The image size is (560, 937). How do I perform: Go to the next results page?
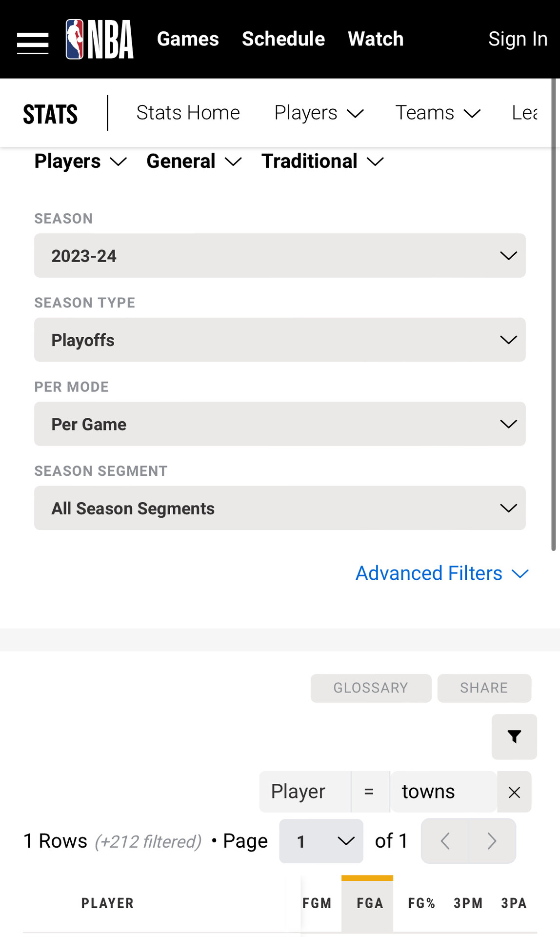click(492, 841)
